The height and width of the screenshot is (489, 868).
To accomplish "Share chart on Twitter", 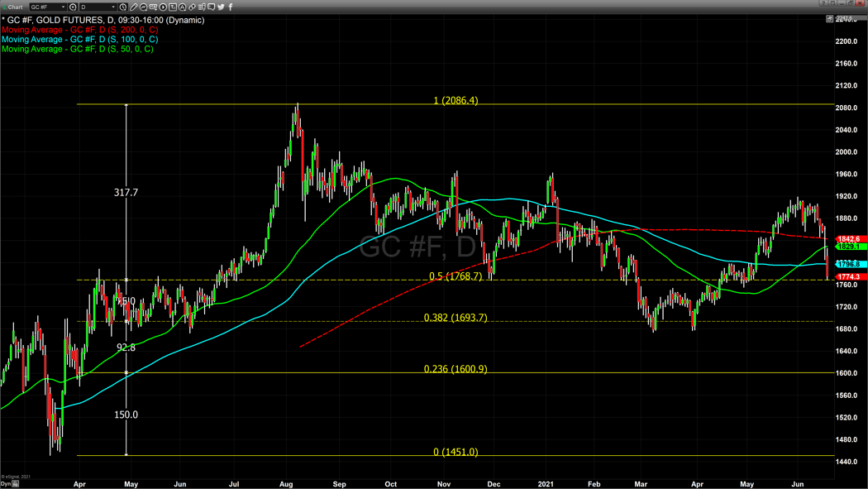I will click(221, 7).
